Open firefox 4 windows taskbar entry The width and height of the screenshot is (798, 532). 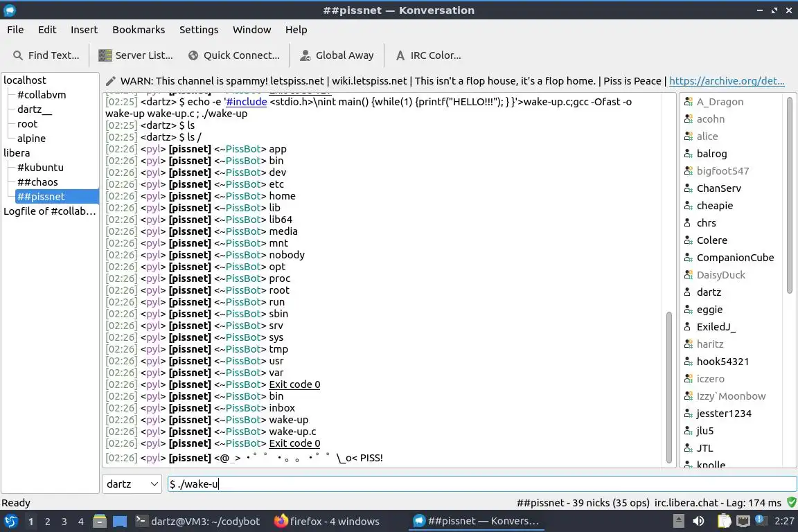tap(327, 522)
